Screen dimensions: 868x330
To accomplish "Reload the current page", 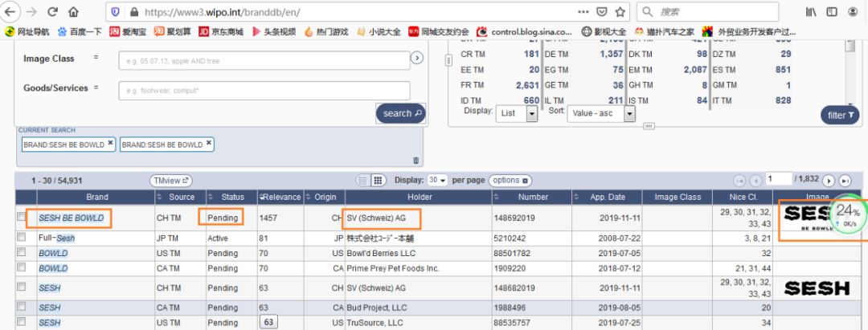I will [52, 11].
